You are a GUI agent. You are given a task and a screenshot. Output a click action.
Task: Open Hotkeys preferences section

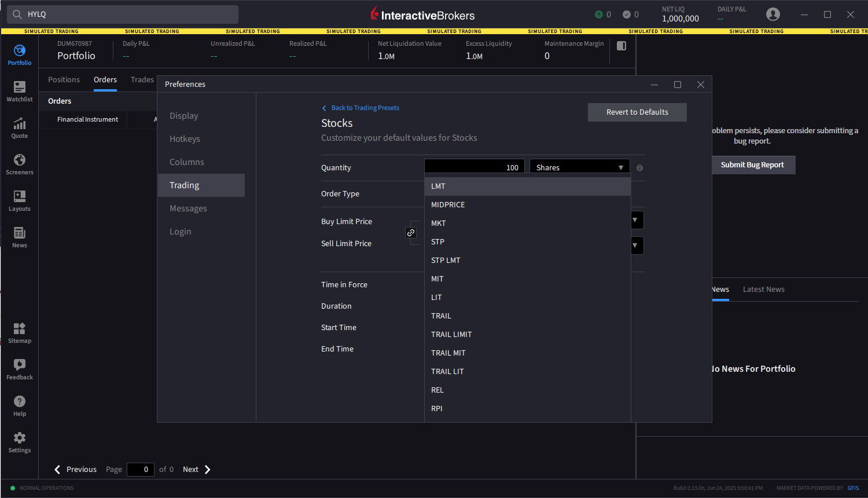coord(201,139)
